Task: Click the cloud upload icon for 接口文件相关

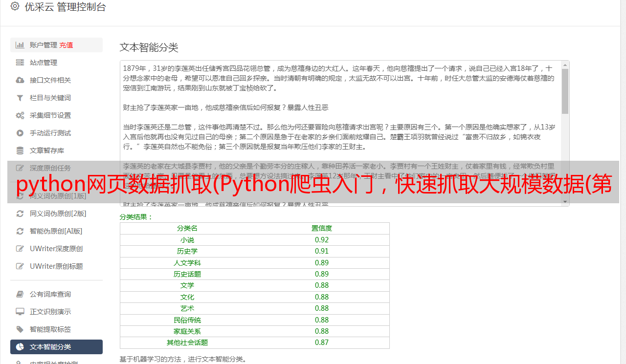Action: tap(20, 80)
